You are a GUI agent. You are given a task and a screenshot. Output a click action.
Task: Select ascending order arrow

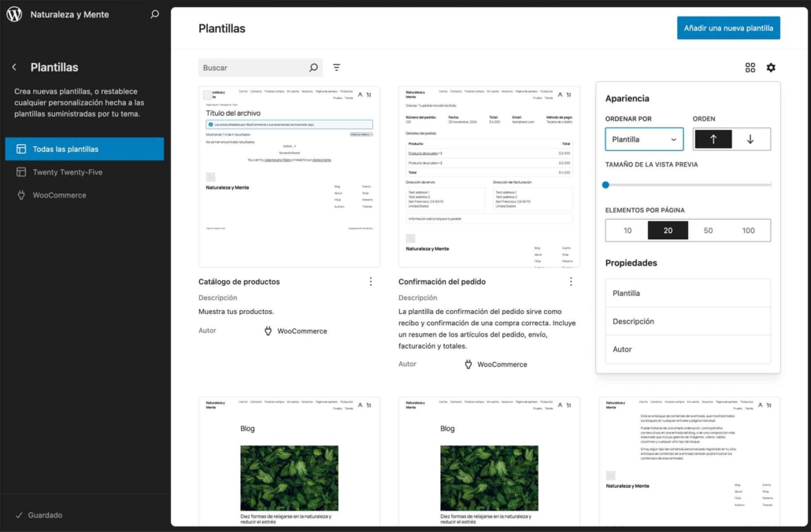(x=713, y=139)
